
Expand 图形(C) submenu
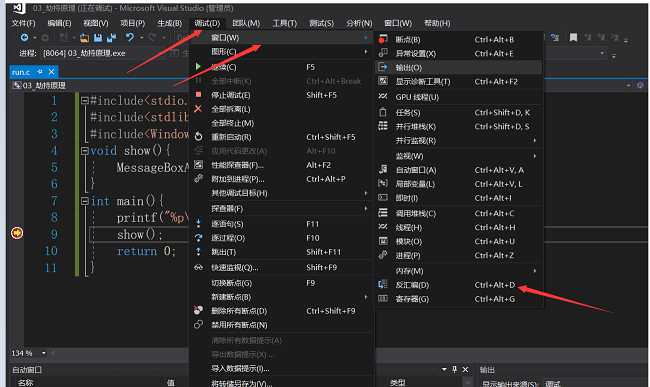point(281,52)
